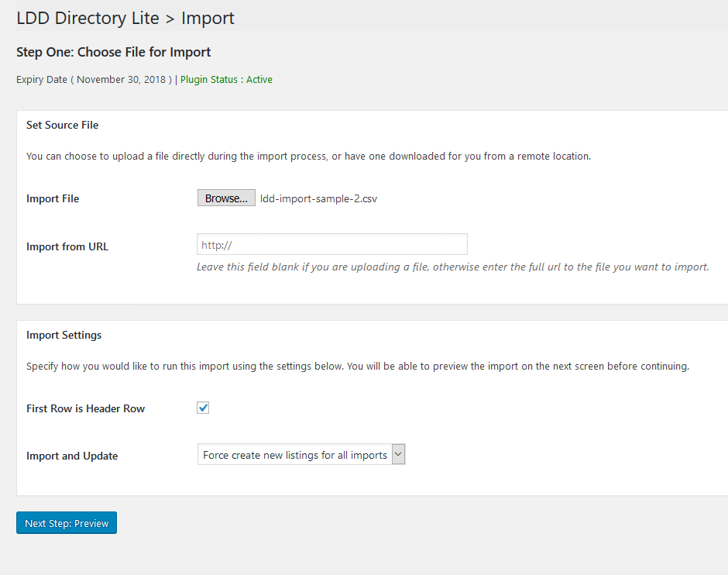Click the Set Source File description paragraph

pos(308,157)
